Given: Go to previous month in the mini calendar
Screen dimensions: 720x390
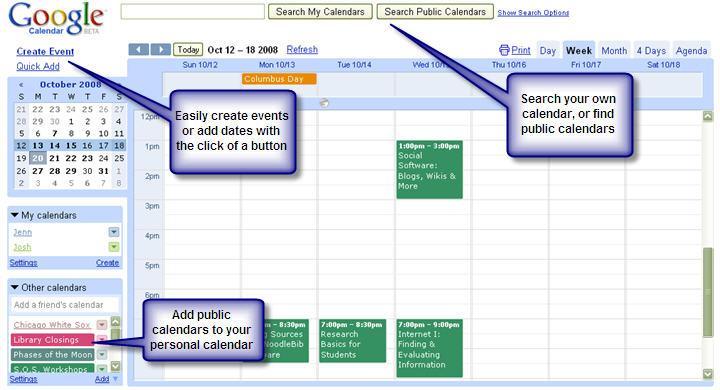Looking at the screenshot, I should (x=21, y=85).
